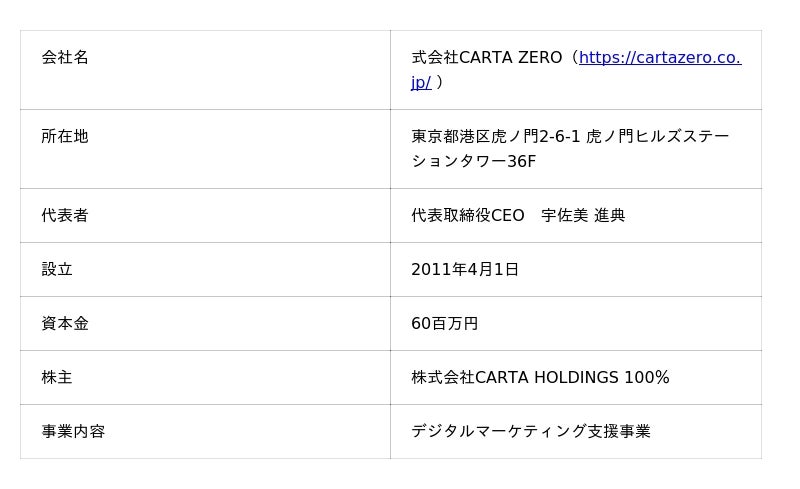Click the 代表者 row label
Image resolution: width=800 pixels, height=489 pixels.
pos(65,216)
